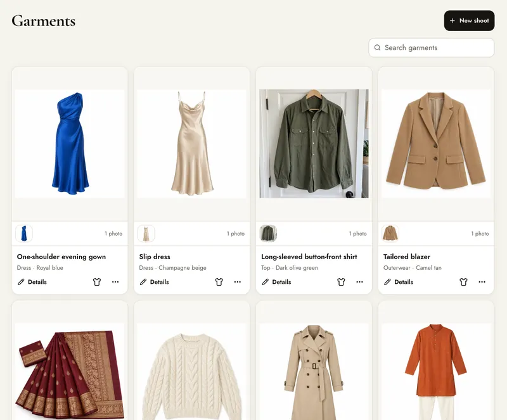Click 1 photo count on Tailored blazer card
Viewport: 507px width, 420px height.
pyautogui.click(x=480, y=234)
